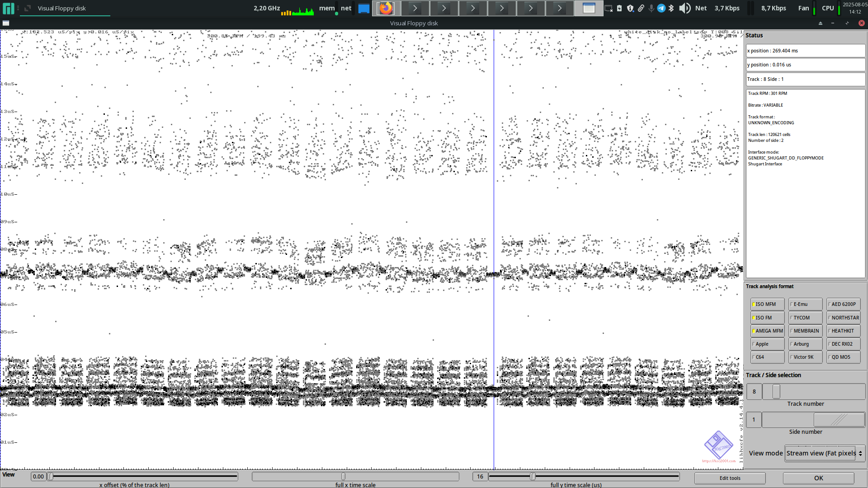Enable the HEATHKIT analysis format
Image resolution: width=868 pixels, height=488 pixels.
point(843,331)
